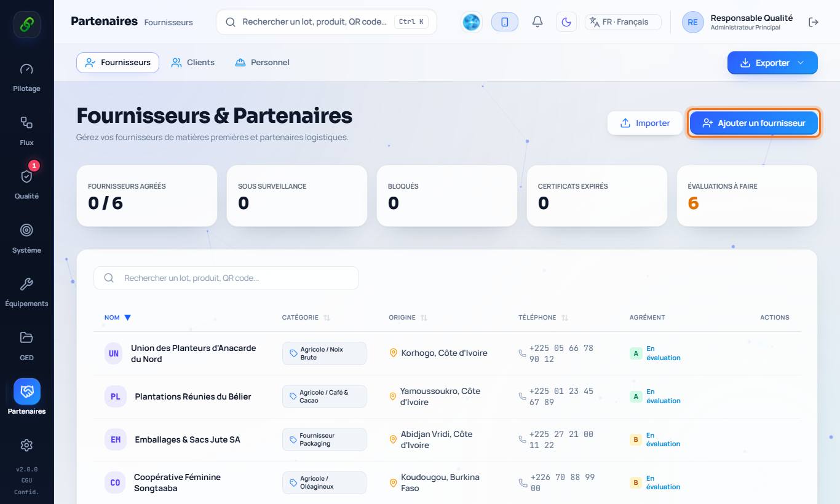This screenshot has width=840, height=504.
Task: Open the Qualité section with notification badge
Action: pyautogui.click(x=26, y=184)
